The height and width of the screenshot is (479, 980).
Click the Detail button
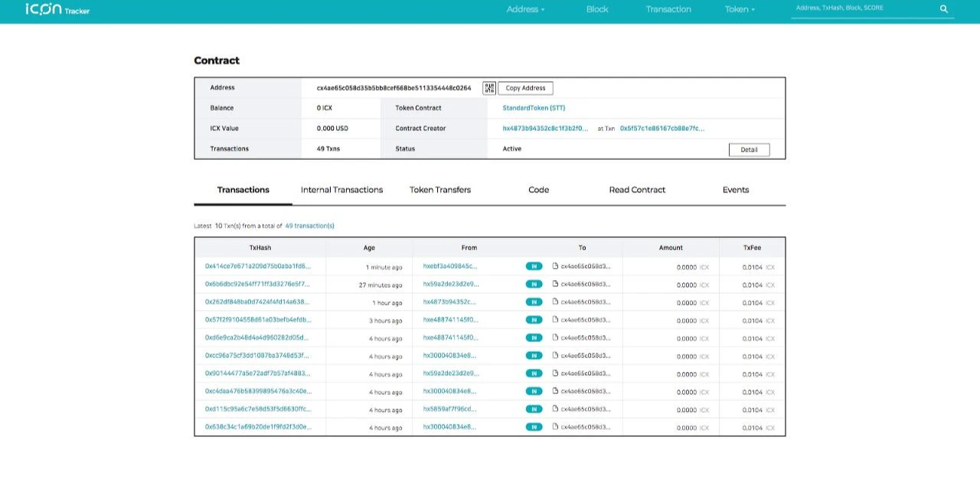(x=749, y=150)
